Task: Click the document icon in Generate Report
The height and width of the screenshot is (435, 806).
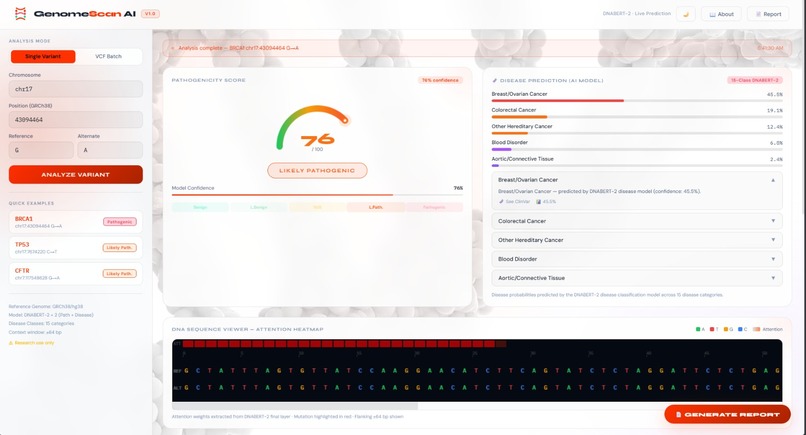Action: [x=679, y=414]
